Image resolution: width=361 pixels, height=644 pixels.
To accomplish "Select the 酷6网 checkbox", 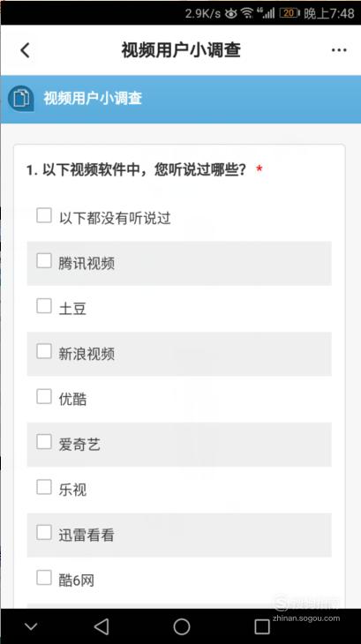I will pos(44,578).
